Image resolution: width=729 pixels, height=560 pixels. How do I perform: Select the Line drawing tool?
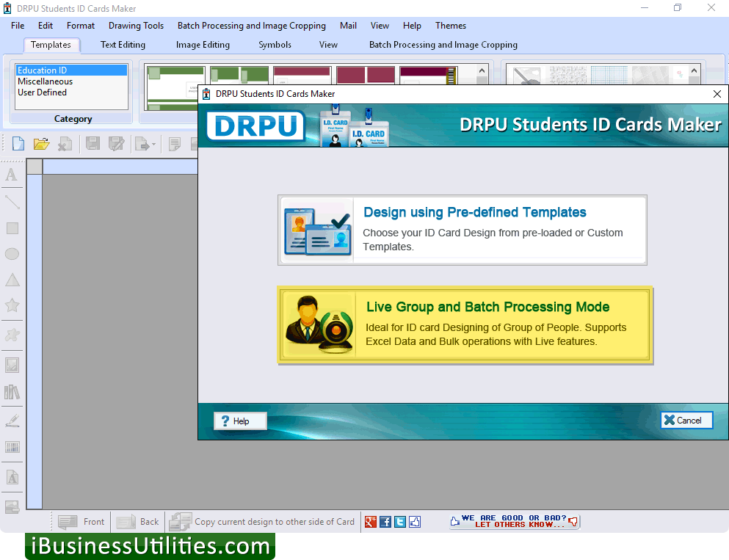tap(12, 202)
